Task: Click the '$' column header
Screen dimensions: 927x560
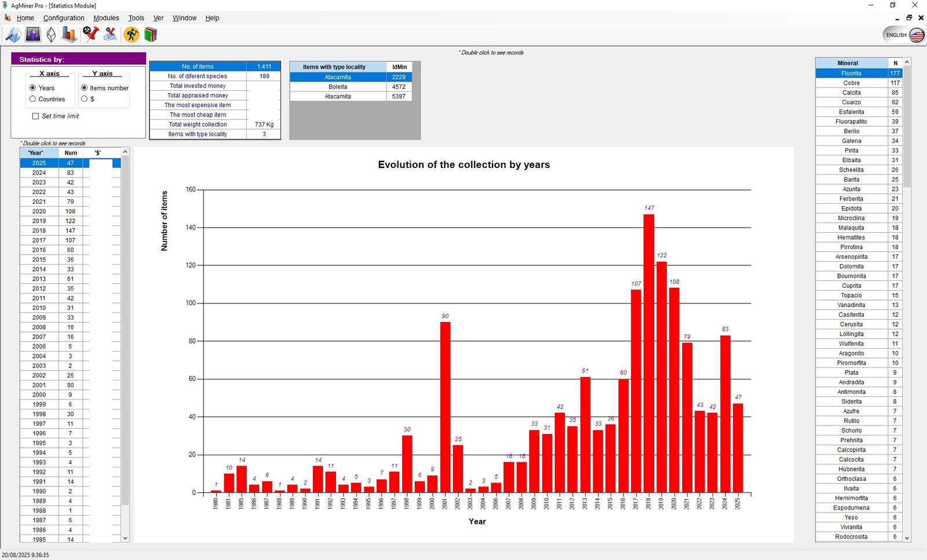Action: coord(98,153)
